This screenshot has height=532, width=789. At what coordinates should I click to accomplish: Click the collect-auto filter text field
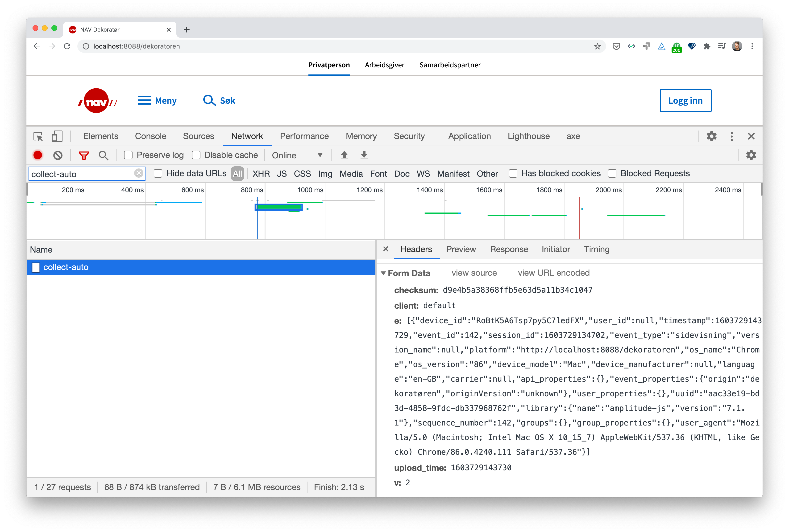(82, 174)
